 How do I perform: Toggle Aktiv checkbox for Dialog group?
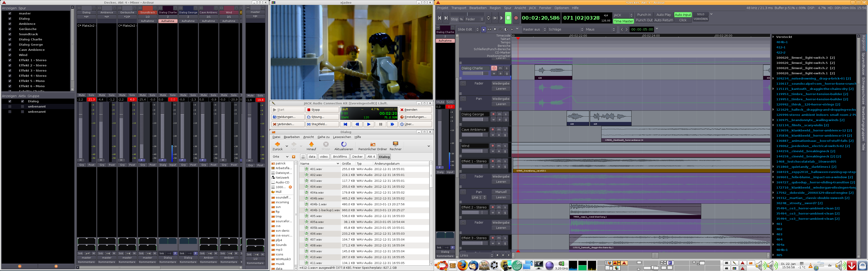[x=23, y=101]
